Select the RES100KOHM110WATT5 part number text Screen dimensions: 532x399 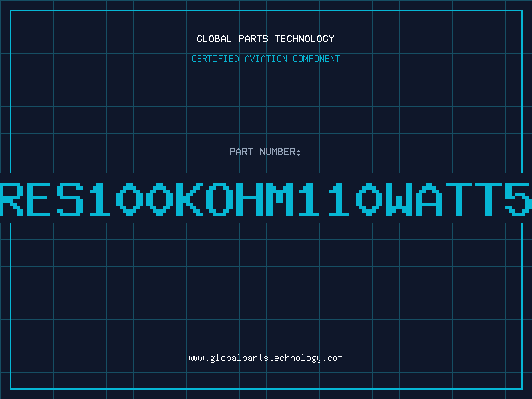pos(266,199)
